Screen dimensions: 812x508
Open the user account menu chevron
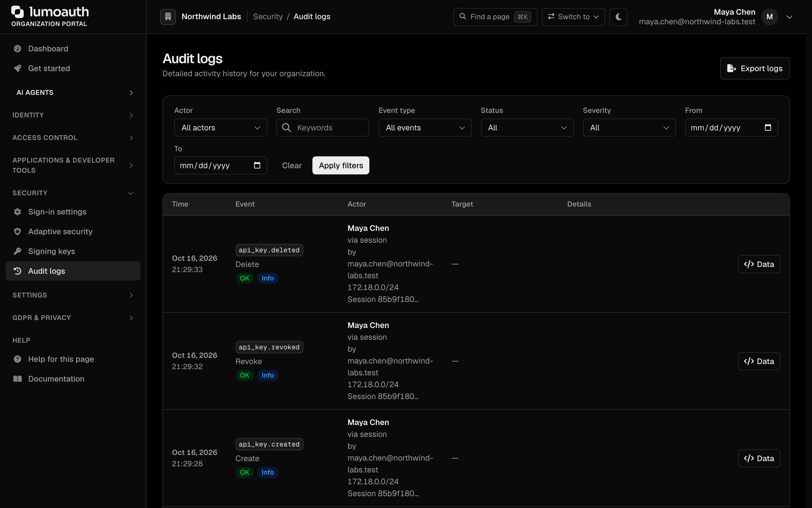789,17
